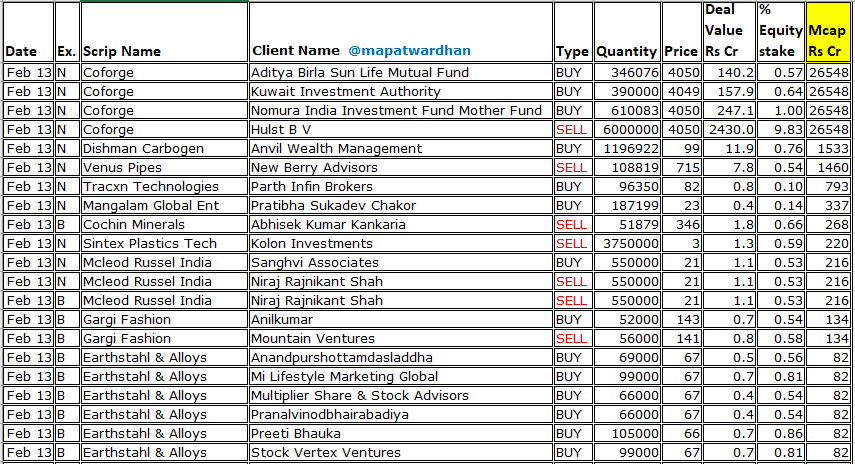The height and width of the screenshot is (464, 855).
Task: Select Parth Infin Brokers cell
Action: (x=401, y=186)
